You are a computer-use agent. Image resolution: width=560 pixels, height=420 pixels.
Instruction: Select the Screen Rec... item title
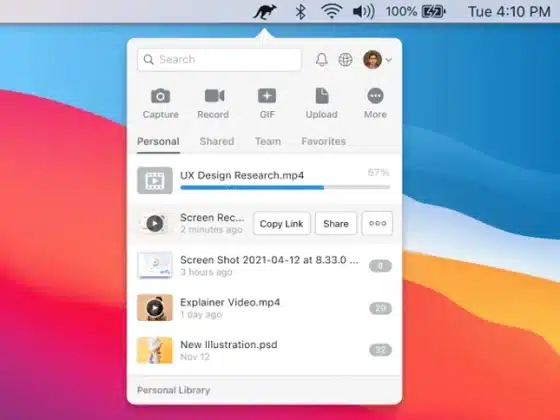pos(212,218)
